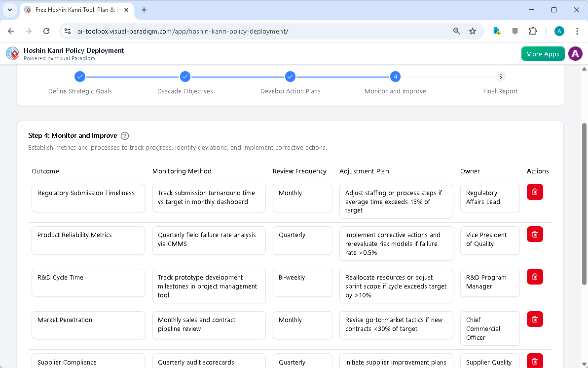The height and width of the screenshot is (368, 588).
Task: Remove the Product Reliability Metrics row using trash icon
Action: click(535, 234)
